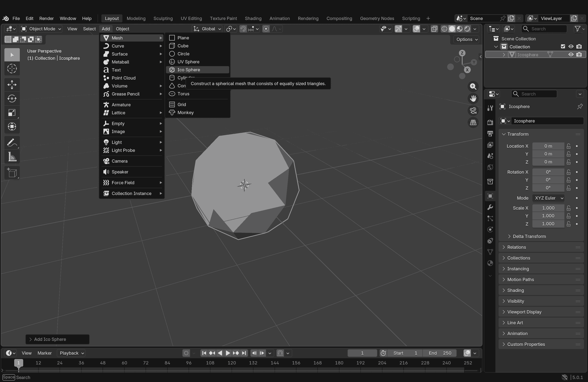Open the Object Mode dropdown
The width and height of the screenshot is (588, 382).
click(41, 29)
